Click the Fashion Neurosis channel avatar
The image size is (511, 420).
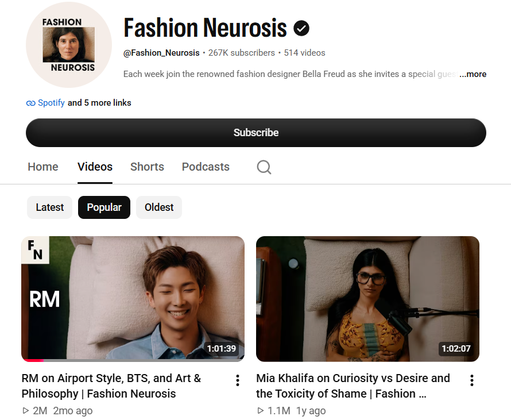point(69,45)
